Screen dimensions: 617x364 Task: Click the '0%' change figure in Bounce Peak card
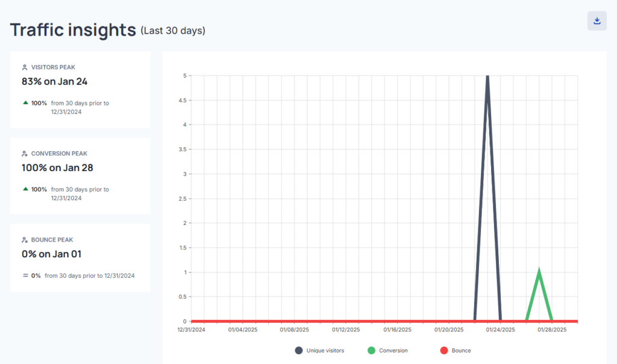(36, 275)
